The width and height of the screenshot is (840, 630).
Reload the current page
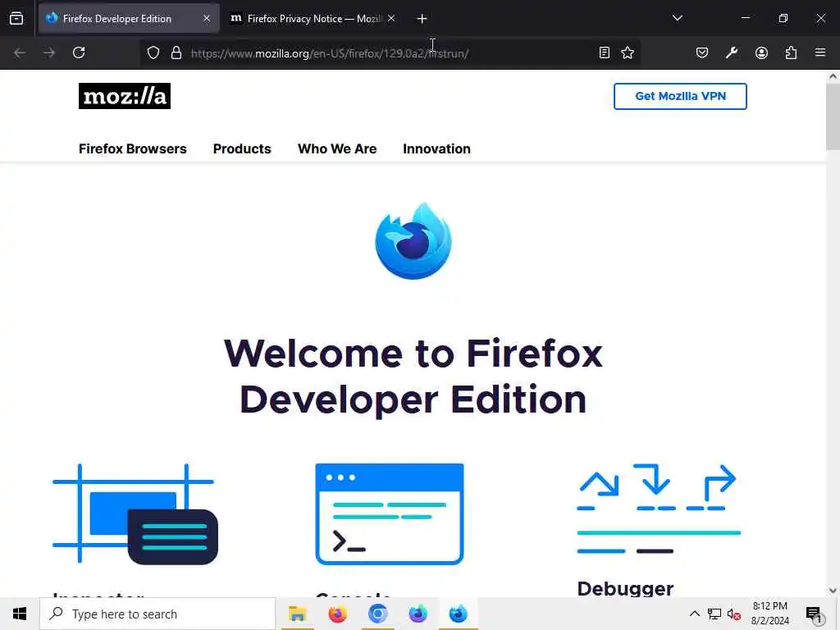79,52
